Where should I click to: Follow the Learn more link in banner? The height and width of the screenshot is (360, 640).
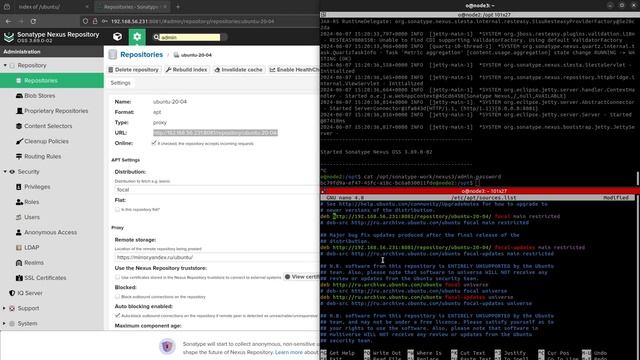[289, 352]
